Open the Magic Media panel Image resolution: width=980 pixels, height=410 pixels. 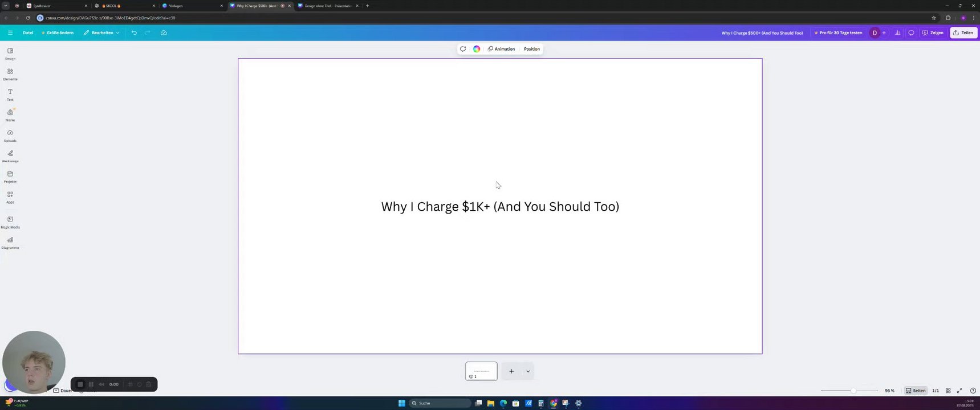tap(10, 222)
